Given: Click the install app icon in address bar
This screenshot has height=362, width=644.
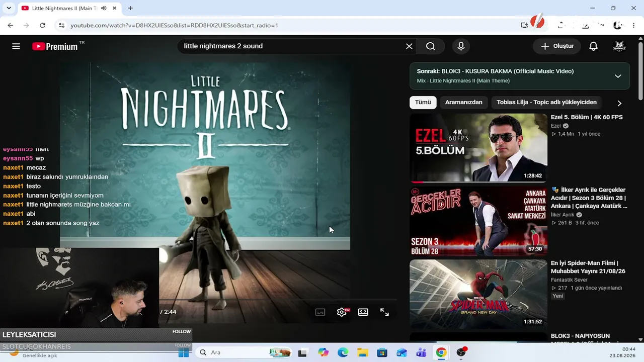Looking at the screenshot, I should click(x=524, y=25).
